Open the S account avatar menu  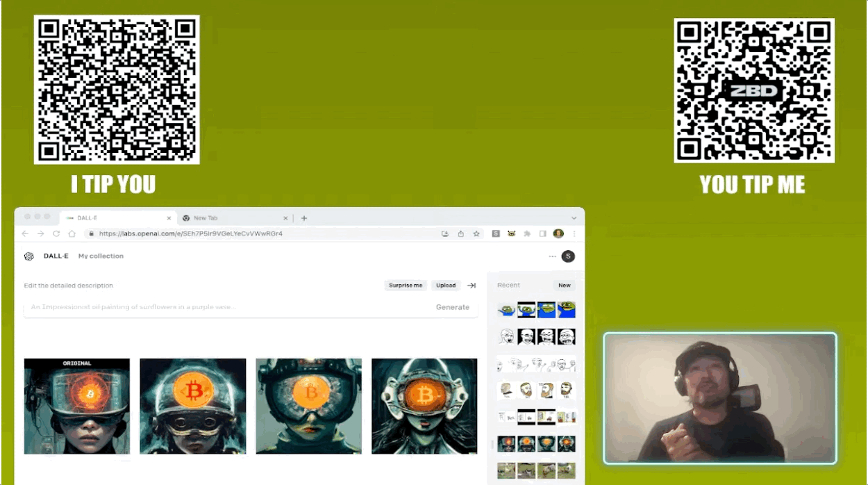569,256
